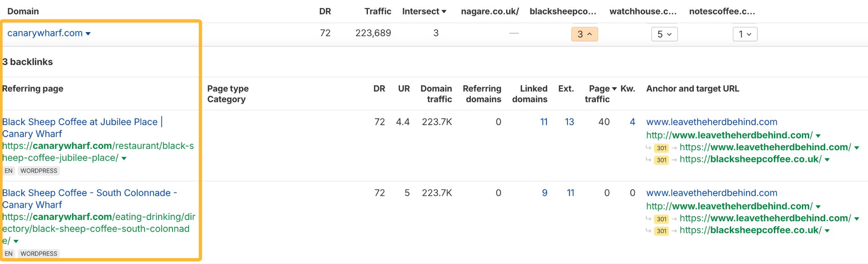Click the nagare.co.uk/ column header

(490, 11)
